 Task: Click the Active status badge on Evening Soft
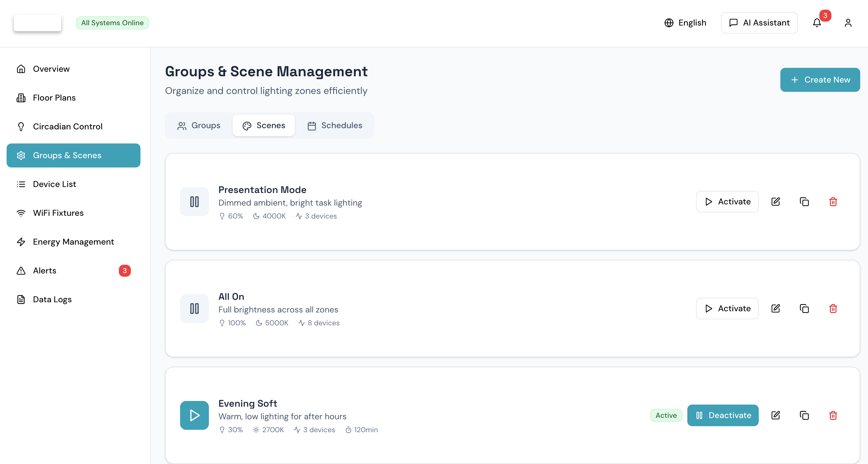[666, 415]
